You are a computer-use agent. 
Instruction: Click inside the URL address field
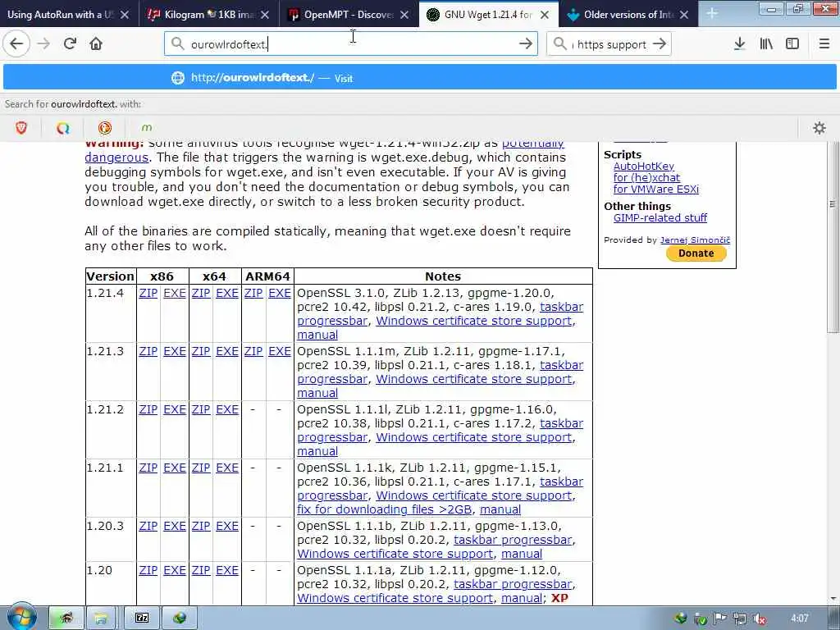(x=351, y=44)
